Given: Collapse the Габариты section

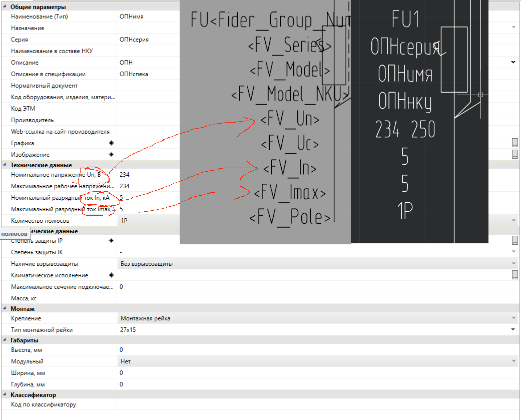Looking at the screenshot, I should [x=5, y=340].
